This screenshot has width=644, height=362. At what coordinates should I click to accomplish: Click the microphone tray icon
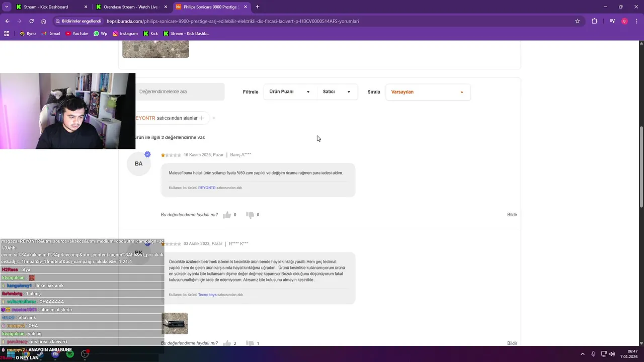click(x=593, y=354)
